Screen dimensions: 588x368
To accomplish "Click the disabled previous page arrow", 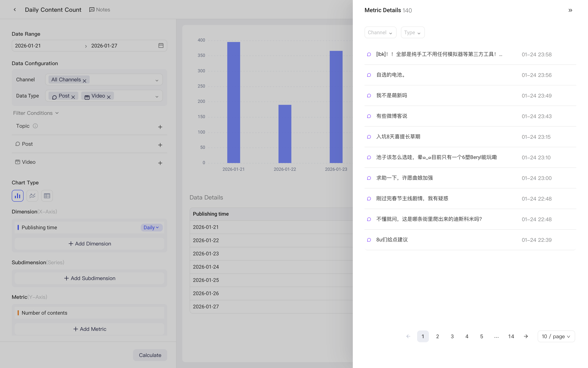I will click(408, 336).
